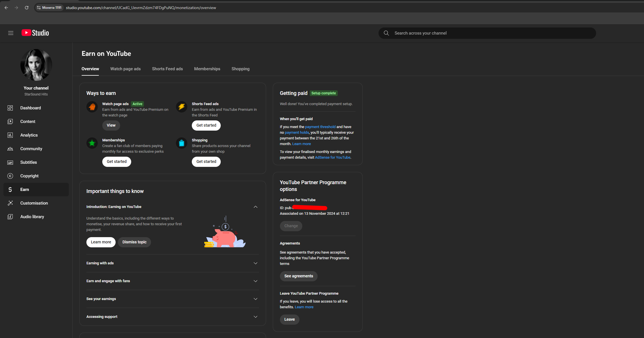Open Community in the sidebar
The image size is (644, 338).
tap(36, 149)
